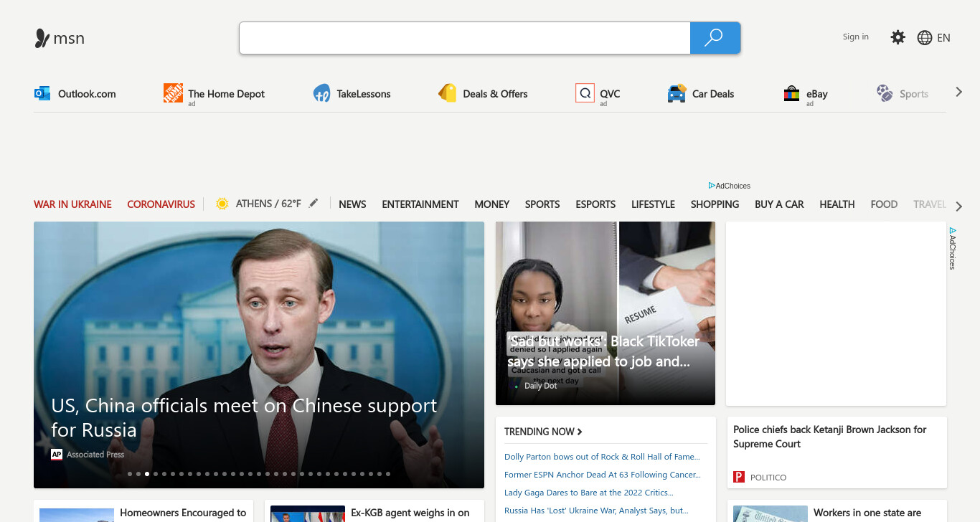Screen dimensions: 980x522
Task: Open the WAR IN UKRAINE tab
Action: (x=72, y=204)
